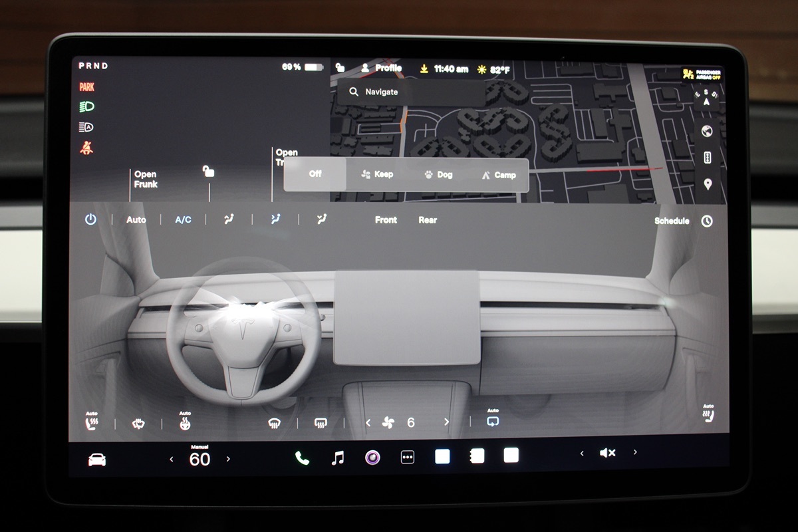Turn on the front windshield defrost
This screenshot has height=532, width=798.
click(274, 423)
